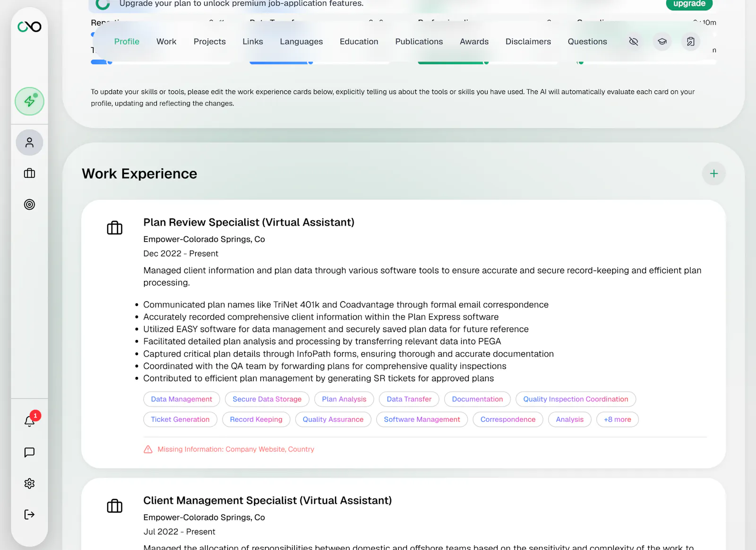Image resolution: width=756 pixels, height=550 pixels.
Task: Open the settings gear in sidebar
Action: 29,483
